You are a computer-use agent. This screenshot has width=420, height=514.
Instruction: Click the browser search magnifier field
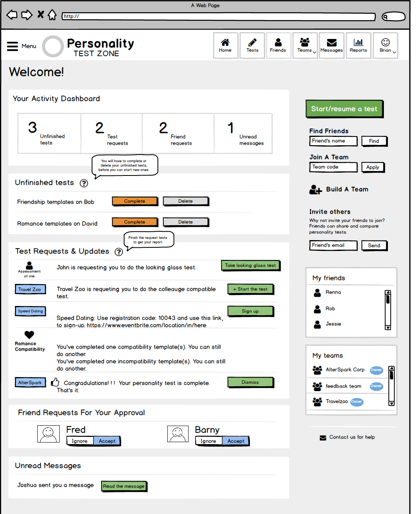coord(394,16)
